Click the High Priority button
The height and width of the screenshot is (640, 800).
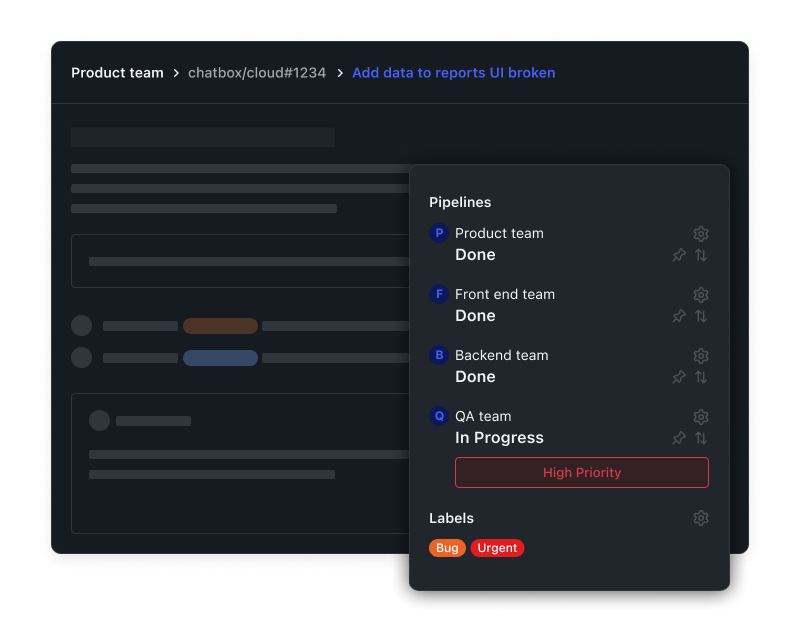[x=582, y=472]
